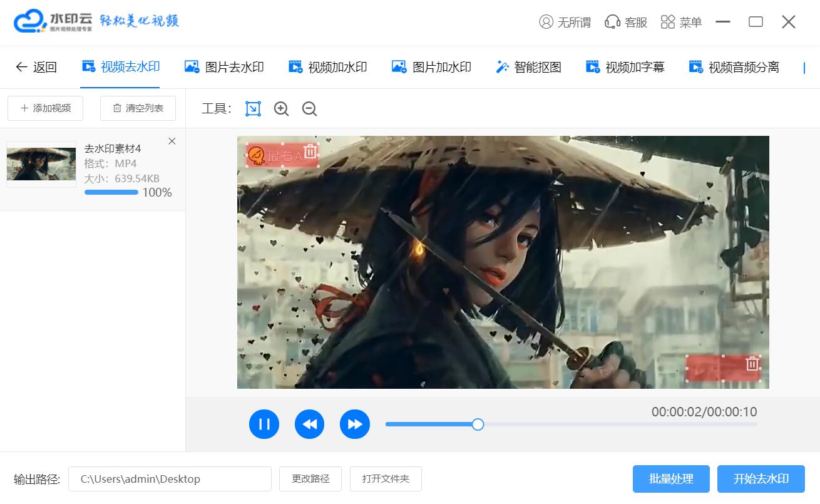The width and height of the screenshot is (820, 504).
Task: Click the 添加视频 button
Action: pos(45,108)
